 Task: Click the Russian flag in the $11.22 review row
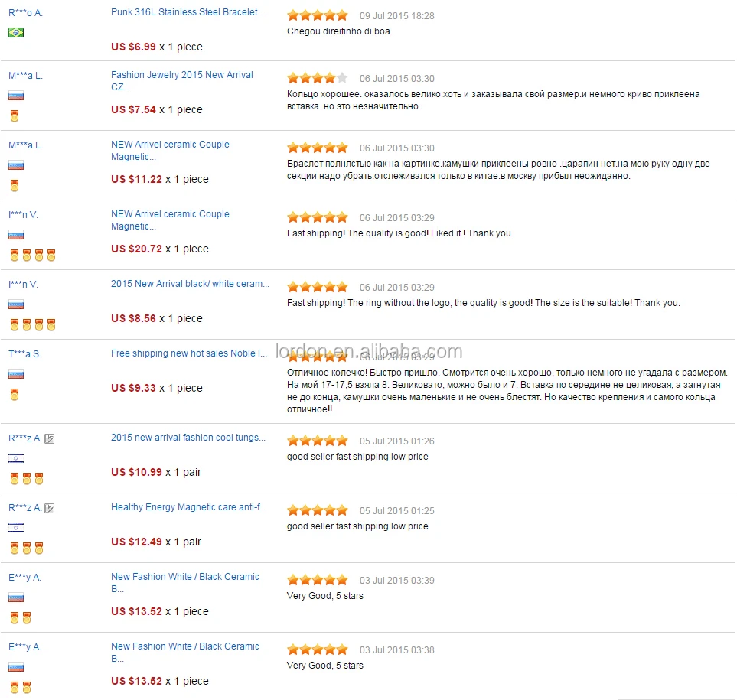16,165
